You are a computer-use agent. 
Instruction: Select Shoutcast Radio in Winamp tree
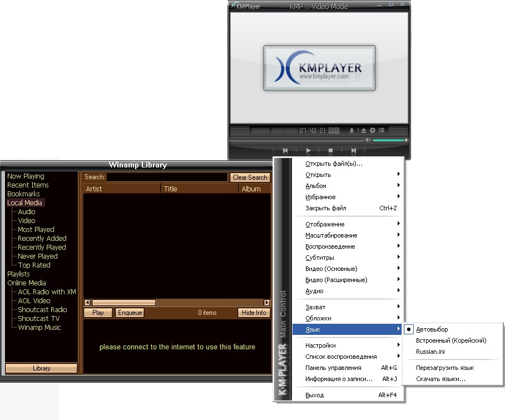tap(42, 309)
